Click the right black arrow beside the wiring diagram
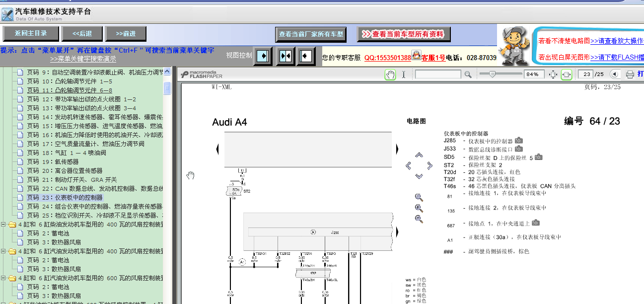644x304 pixels. (x=397, y=149)
